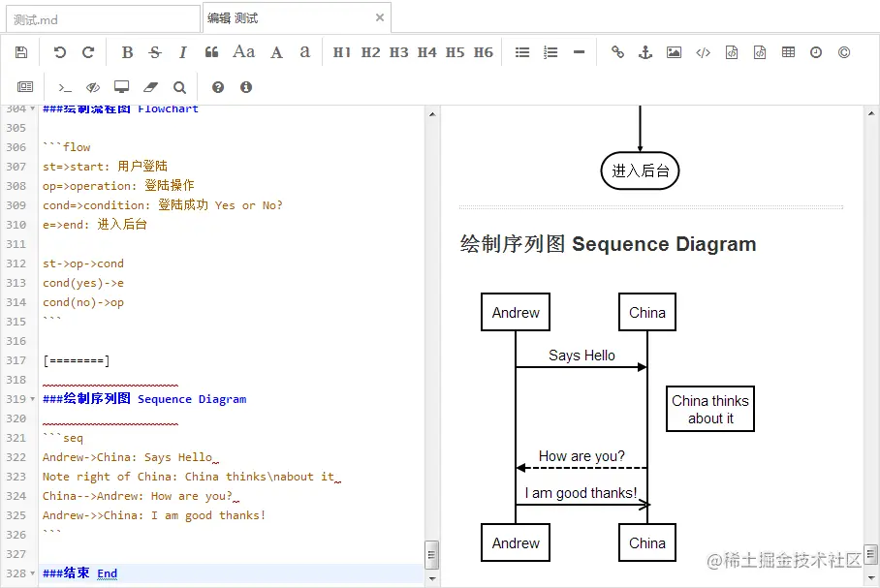
Task: Convert selection to lowercase with a icon
Action: coord(304,51)
